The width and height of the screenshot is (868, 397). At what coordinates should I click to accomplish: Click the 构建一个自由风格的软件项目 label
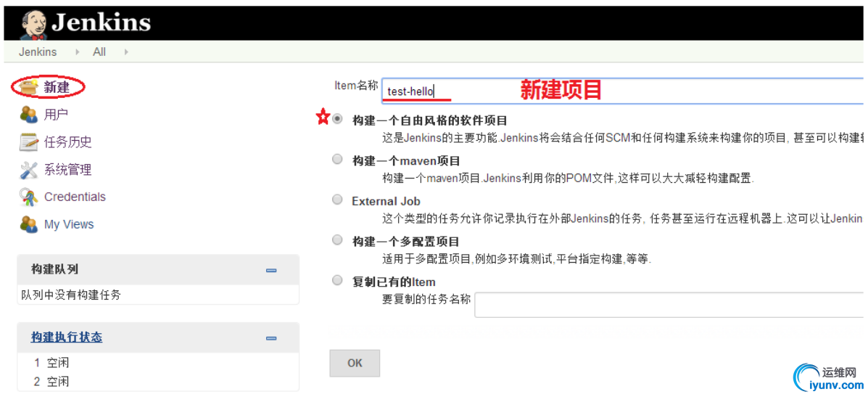(430, 120)
